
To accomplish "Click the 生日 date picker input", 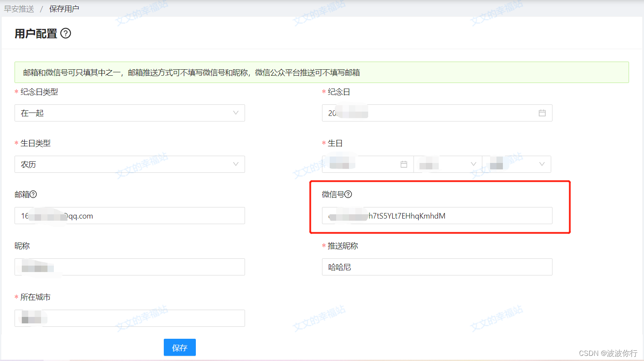I will point(368,164).
